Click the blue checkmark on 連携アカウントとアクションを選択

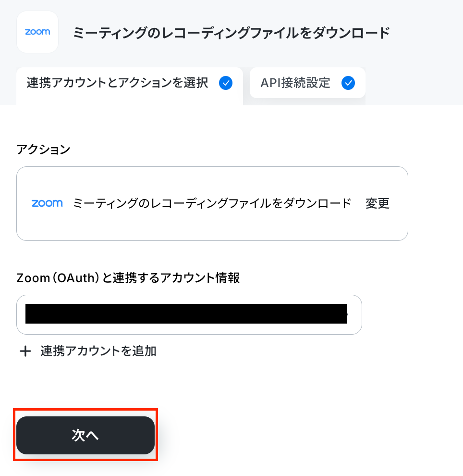pos(226,83)
